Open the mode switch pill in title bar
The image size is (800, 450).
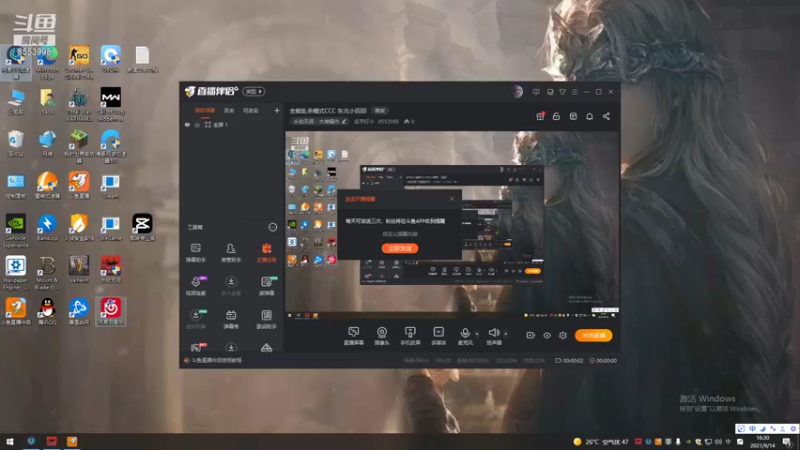pos(254,92)
